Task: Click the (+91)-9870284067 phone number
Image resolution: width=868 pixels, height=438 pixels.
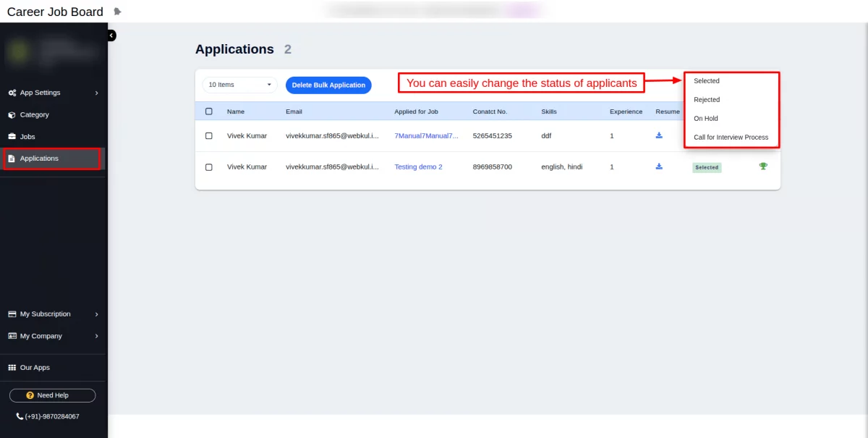Action: (x=52, y=416)
